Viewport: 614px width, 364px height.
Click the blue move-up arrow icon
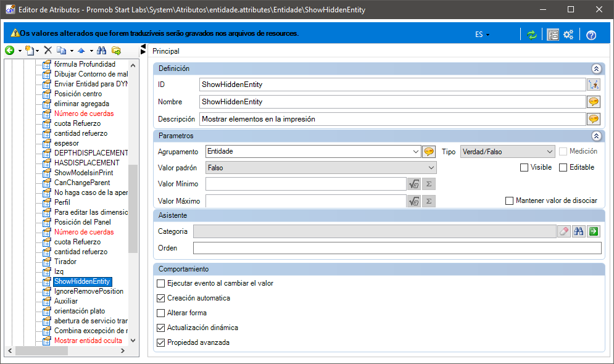(x=81, y=51)
